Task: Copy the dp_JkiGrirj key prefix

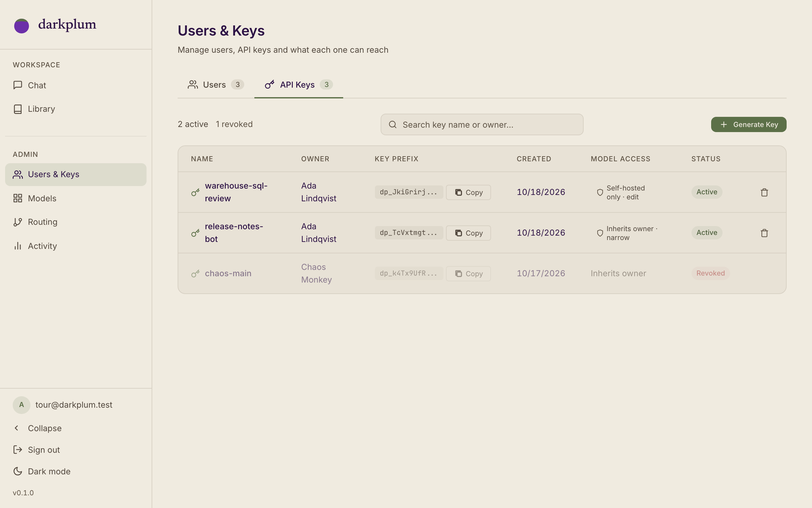Action: coord(468,192)
